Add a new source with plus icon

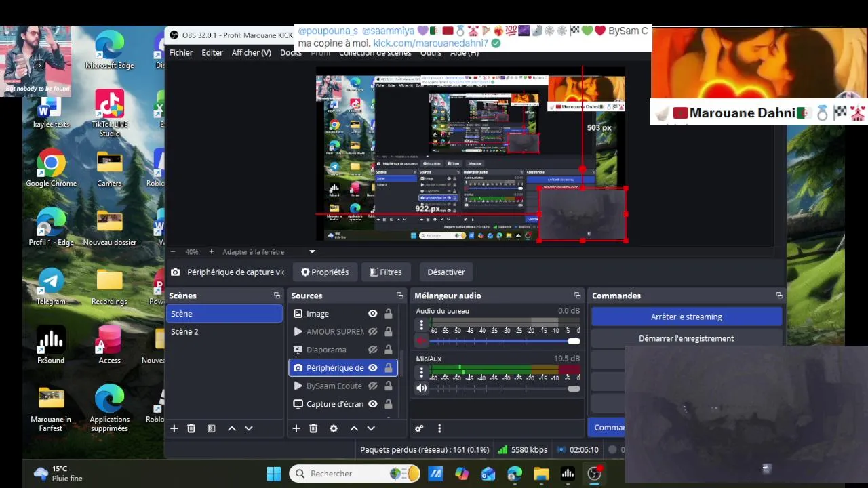pyautogui.click(x=296, y=428)
